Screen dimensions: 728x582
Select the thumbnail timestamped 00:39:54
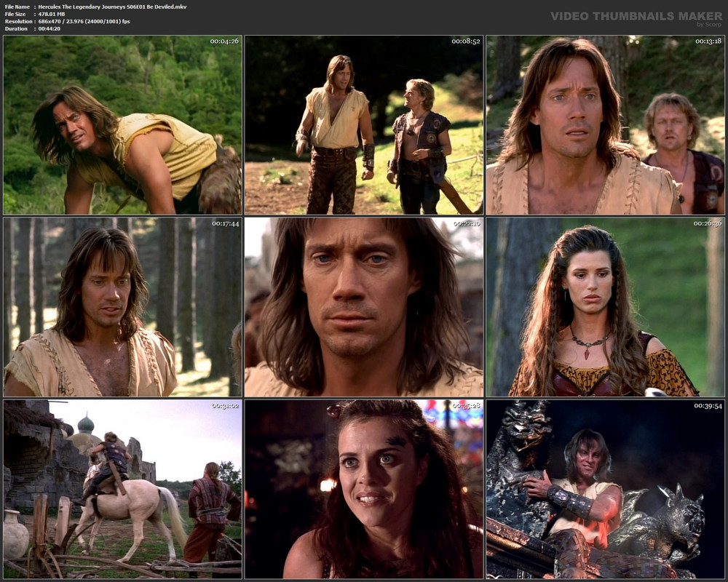[x=606, y=489]
